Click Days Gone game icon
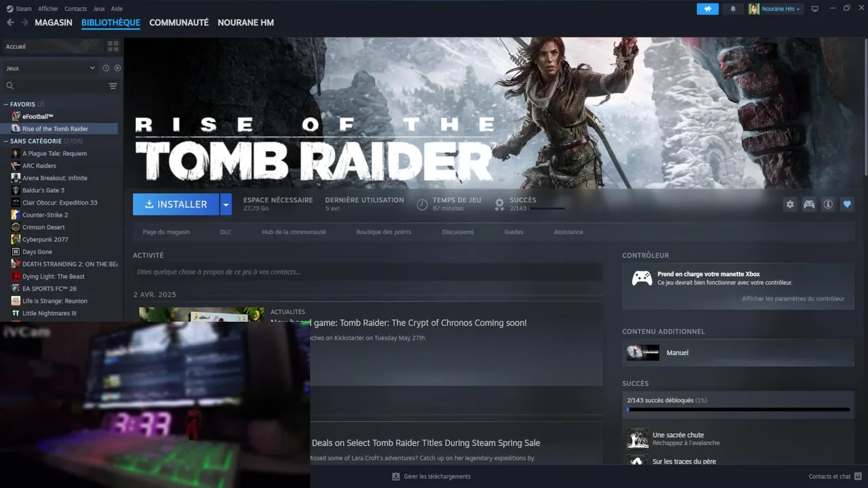The width and height of the screenshot is (868, 488). tap(16, 251)
